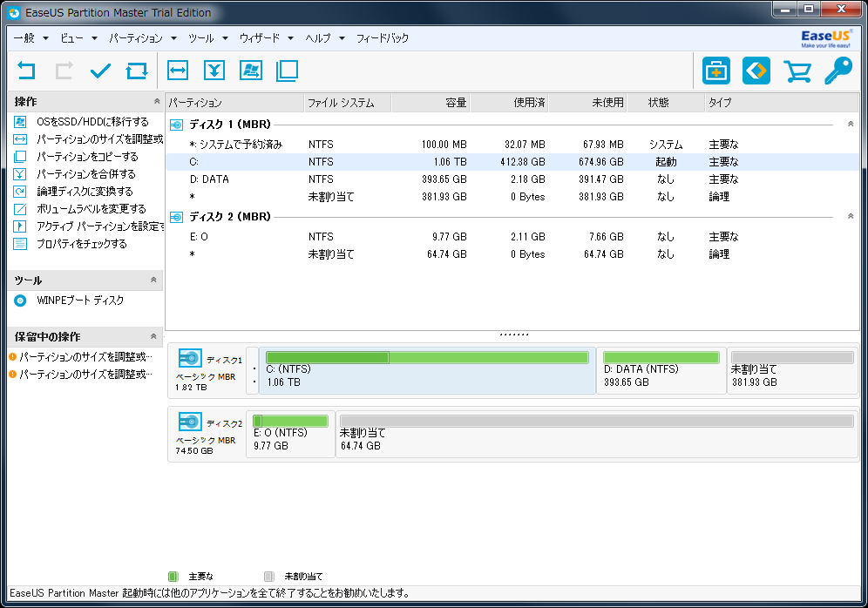Collapse ディスク 2 (MBR) group
Image resolution: width=868 pixels, height=608 pixels.
coord(851,216)
